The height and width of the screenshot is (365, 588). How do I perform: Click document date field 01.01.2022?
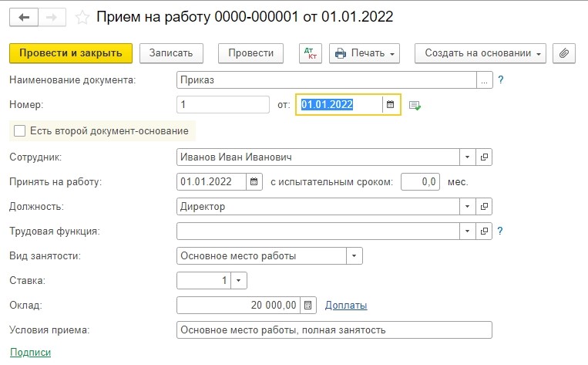coord(339,104)
